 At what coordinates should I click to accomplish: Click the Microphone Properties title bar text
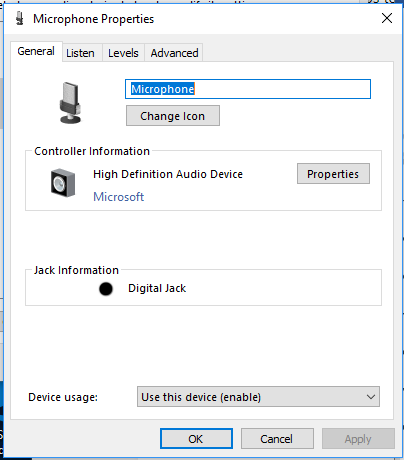click(x=94, y=19)
